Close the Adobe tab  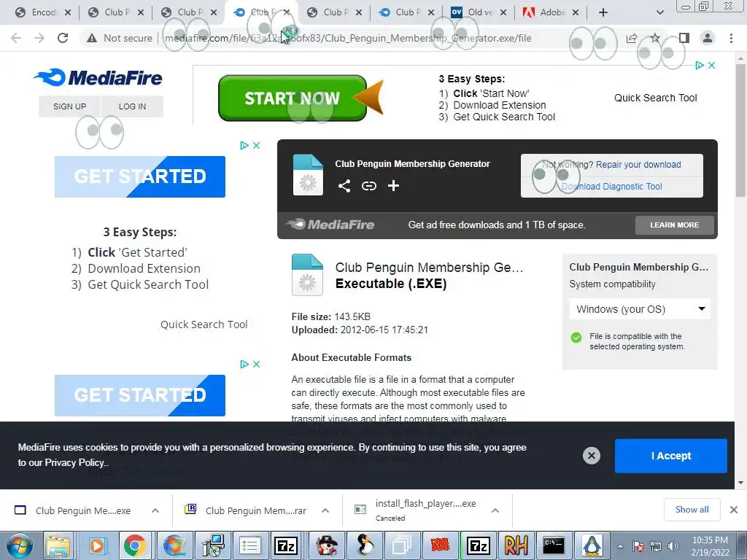pos(576,12)
